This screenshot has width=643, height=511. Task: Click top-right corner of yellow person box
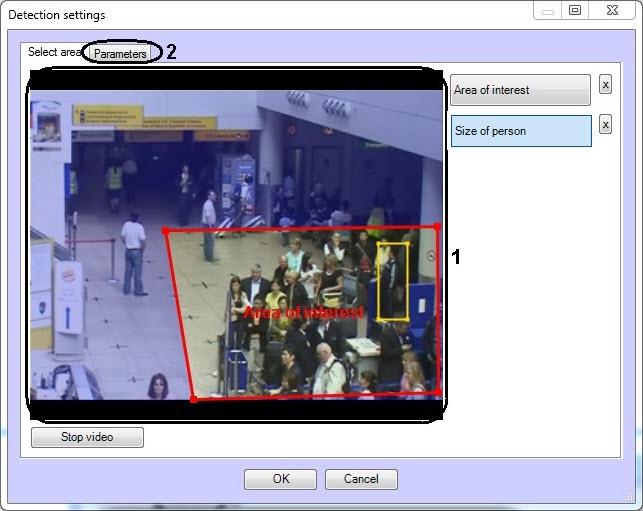408,243
